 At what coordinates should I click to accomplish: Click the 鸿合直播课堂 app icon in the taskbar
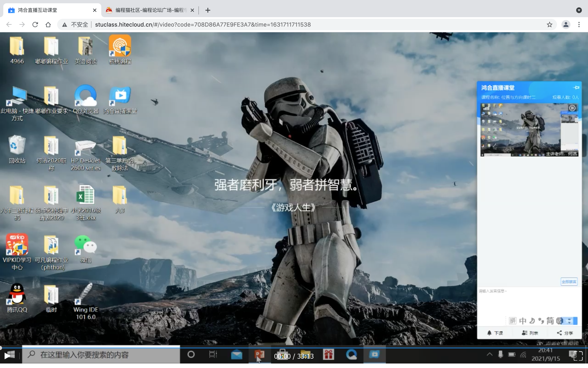[x=374, y=354]
